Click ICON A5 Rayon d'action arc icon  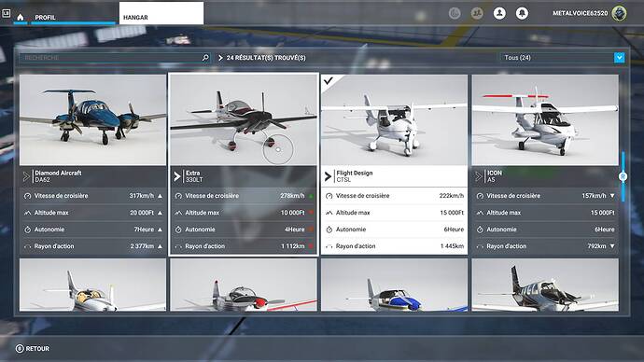(x=480, y=246)
